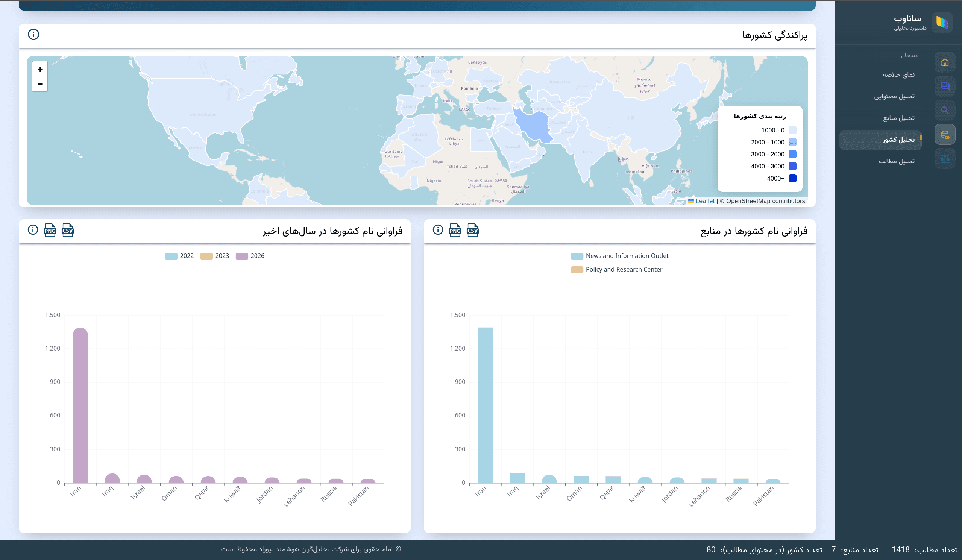Image resolution: width=962 pixels, height=560 pixels.
Task: Click the 4000+ legend color swatch
Action: tap(792, 178)
